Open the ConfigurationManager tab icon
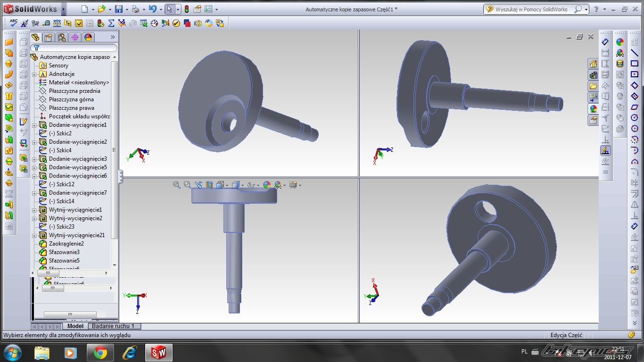The image size is (644, 362). pyautogui.click(x=61, y=38)
